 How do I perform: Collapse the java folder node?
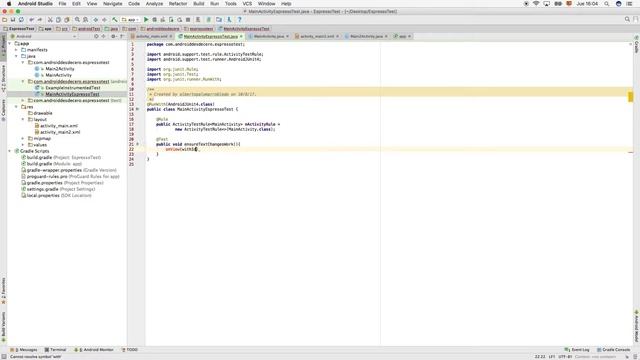(16, 56)
